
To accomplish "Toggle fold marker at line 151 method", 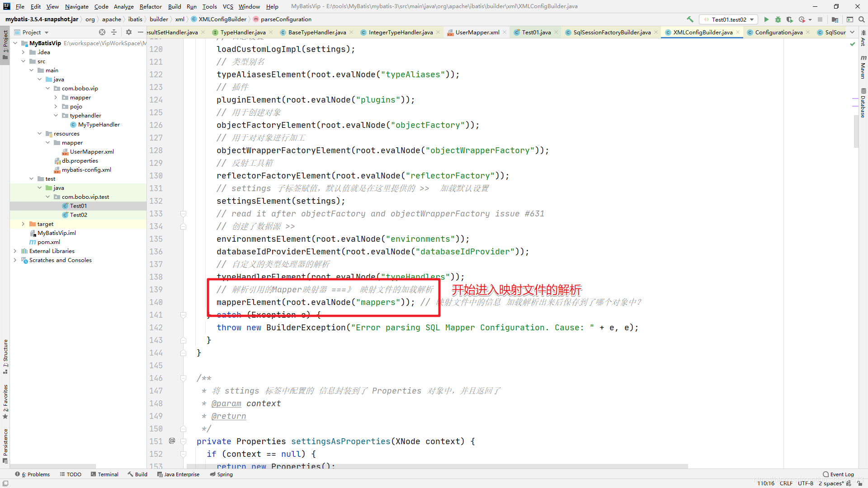I will [184, 441].
